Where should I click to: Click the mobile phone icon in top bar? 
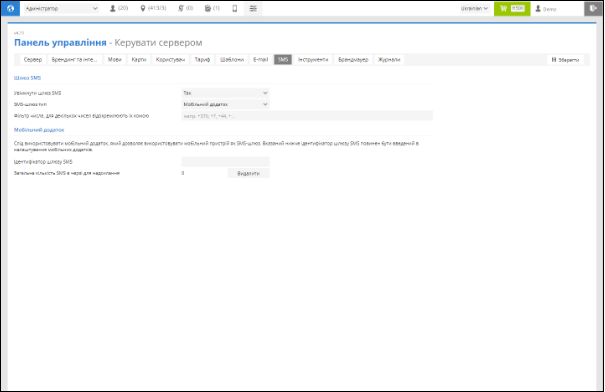coord(235,8)
